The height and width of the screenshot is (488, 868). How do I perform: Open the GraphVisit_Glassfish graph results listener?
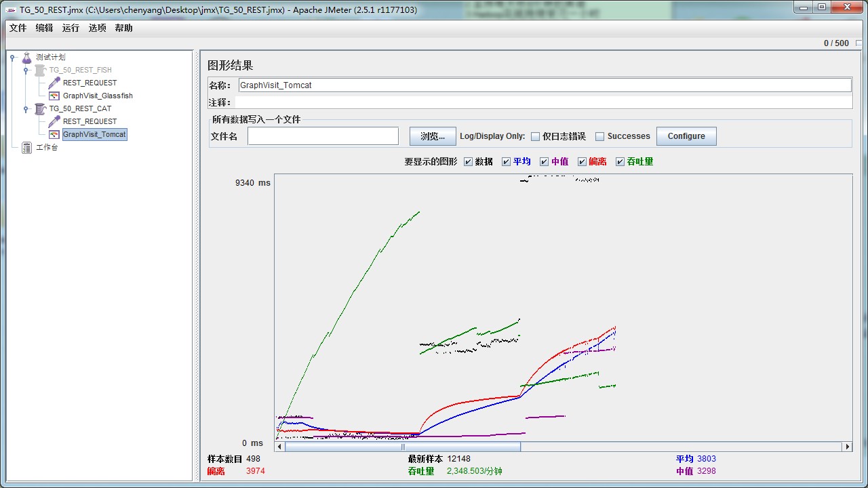coord(54,96)
